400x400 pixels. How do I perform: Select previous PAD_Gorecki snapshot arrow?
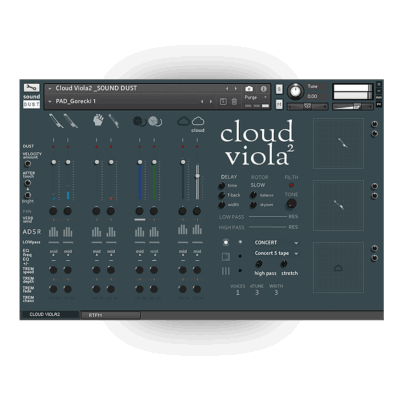tap(202, 101)
